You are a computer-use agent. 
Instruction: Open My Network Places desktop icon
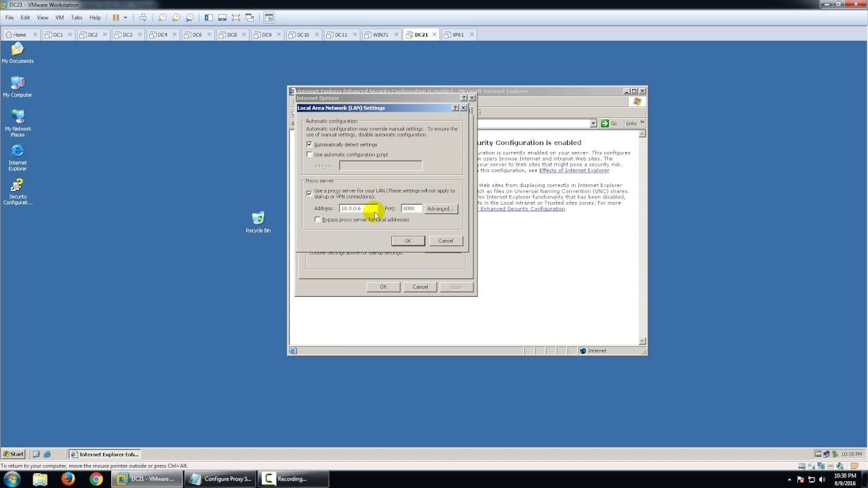[x=18, y=123]
